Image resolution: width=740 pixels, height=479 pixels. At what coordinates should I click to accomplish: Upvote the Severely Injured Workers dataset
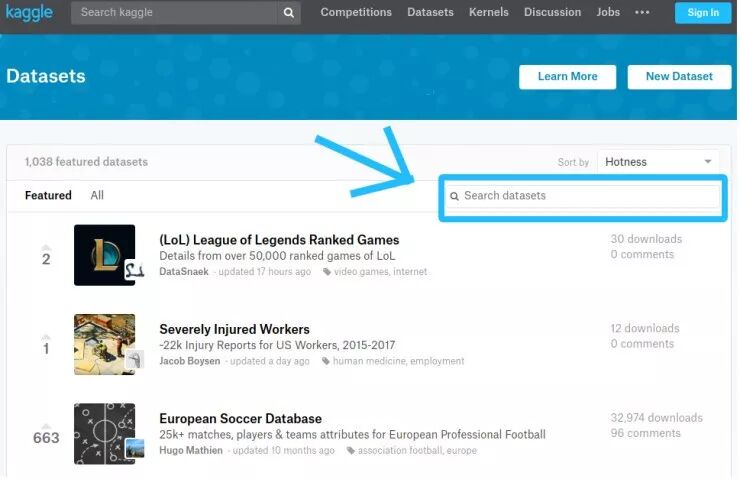point(46,337)
